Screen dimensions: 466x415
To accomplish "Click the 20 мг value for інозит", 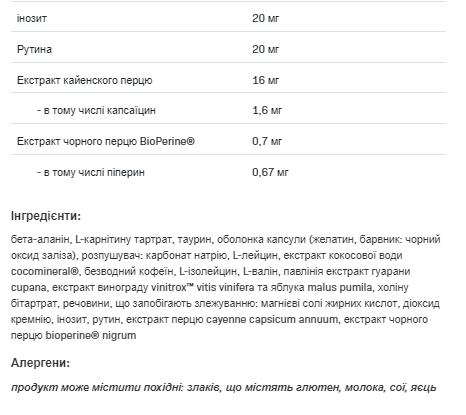I will pos(265,18).
